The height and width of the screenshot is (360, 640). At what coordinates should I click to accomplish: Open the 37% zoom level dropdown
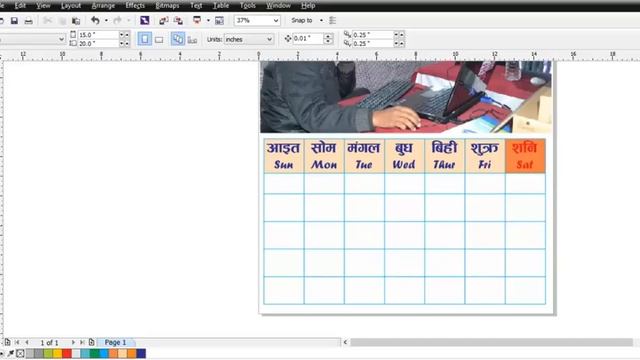tap(276, 20)
